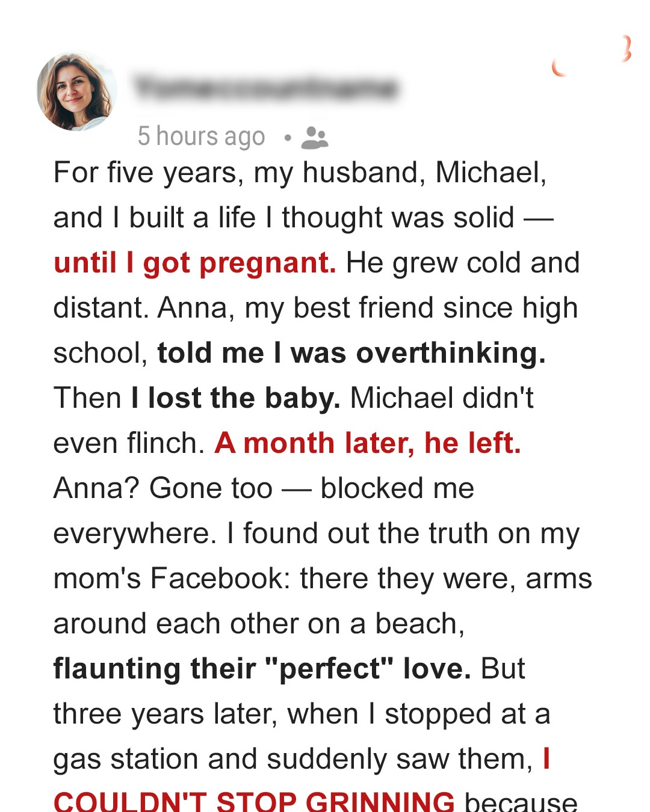Viewport: 650px width, 812px height.
Task: Click the red "A month later, he left." text
Action: (x=367, y=443)
